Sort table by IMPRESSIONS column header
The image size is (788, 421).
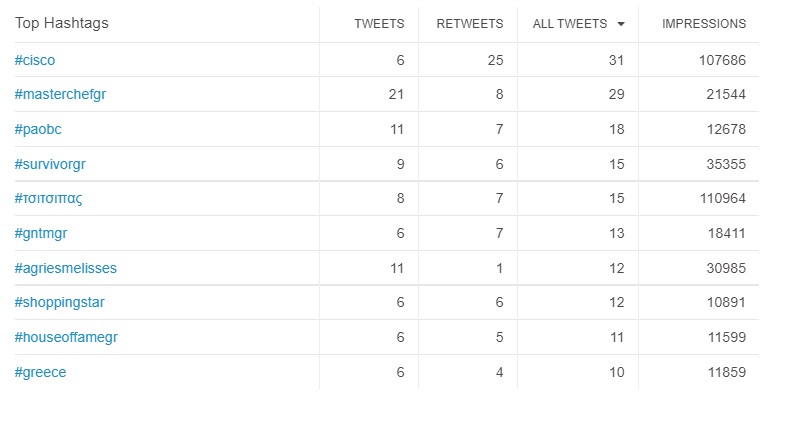point(703,24)
